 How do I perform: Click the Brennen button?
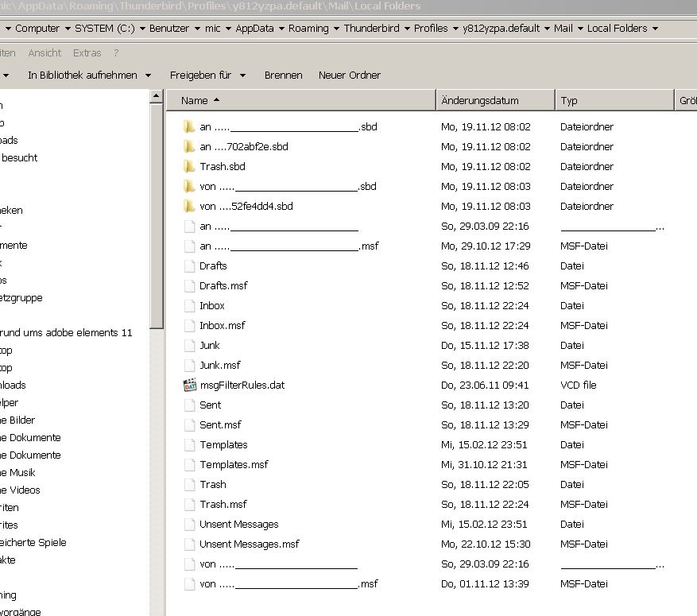(x=283, y=76)
